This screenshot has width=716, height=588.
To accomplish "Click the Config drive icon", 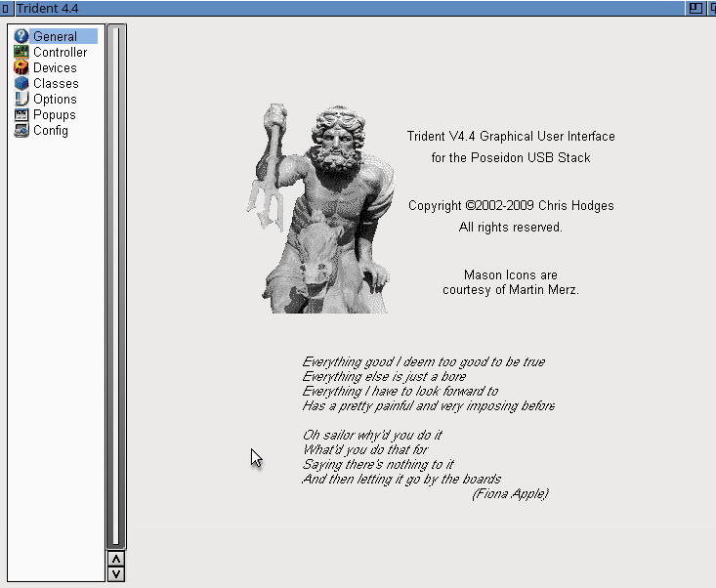I will coord(21,130).
